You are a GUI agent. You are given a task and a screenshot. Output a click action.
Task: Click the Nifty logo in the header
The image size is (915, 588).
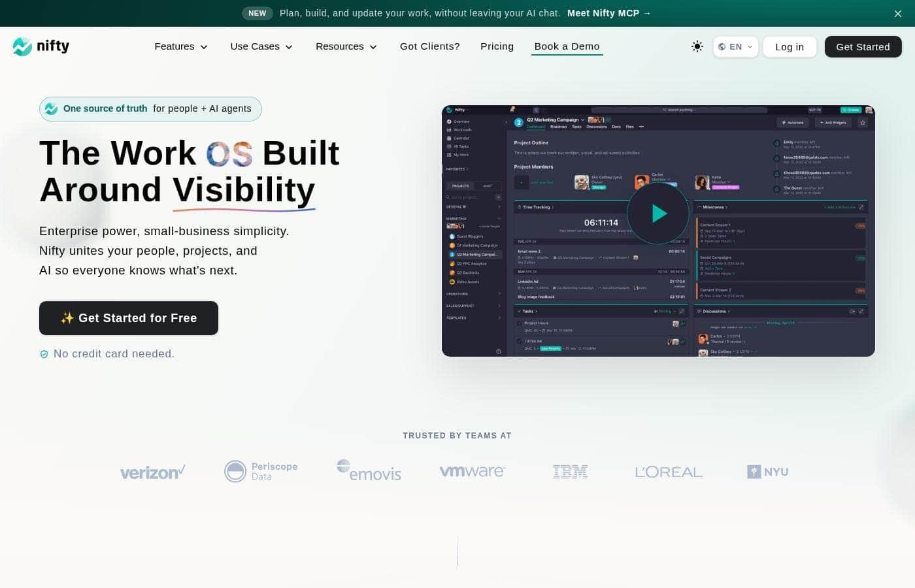coord(41,46)
